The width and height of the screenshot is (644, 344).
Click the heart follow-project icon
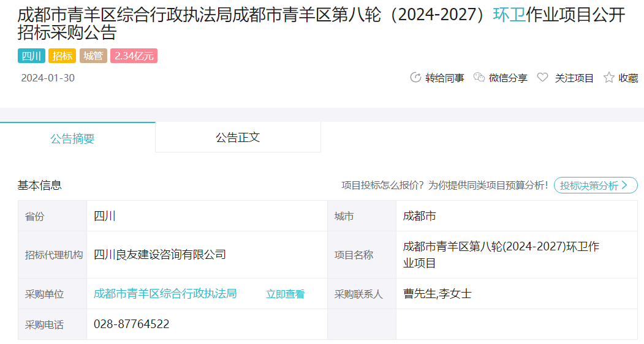[x=542, y=77]
